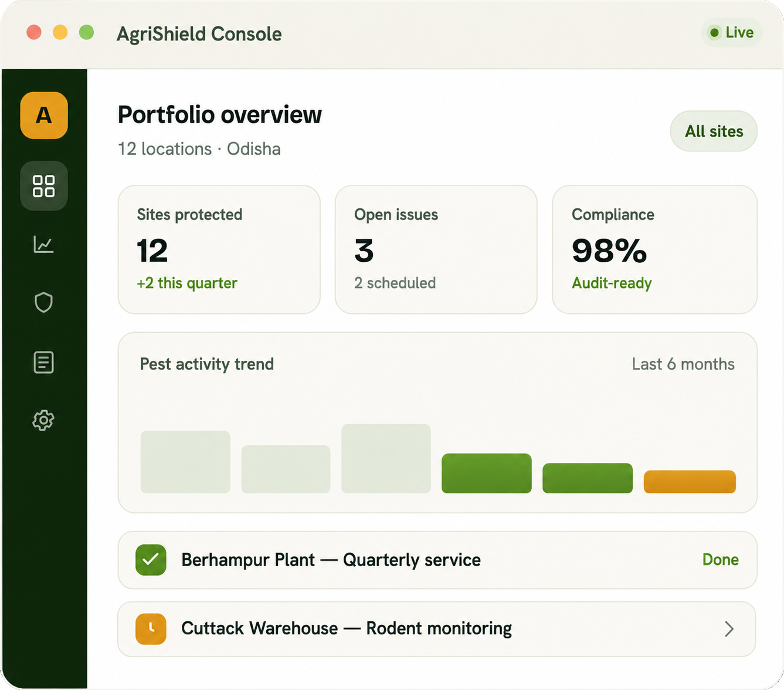Image resolution: width=784 pixels, height=690 pixels.
Task: Select the orange bar in pest trend
Action: (x=690, y=482)
